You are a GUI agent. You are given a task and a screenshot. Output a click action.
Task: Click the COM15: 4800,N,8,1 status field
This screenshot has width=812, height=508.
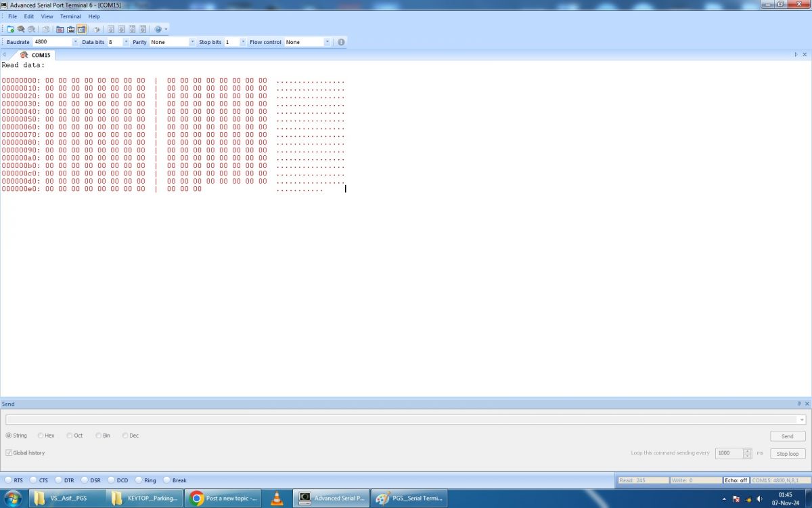pos(780,480)
